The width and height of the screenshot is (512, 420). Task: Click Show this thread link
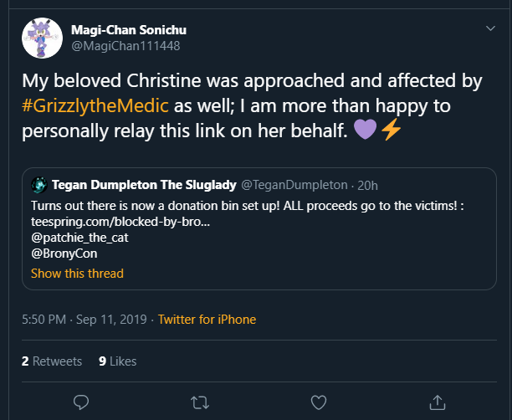click(x=77, y=274)
